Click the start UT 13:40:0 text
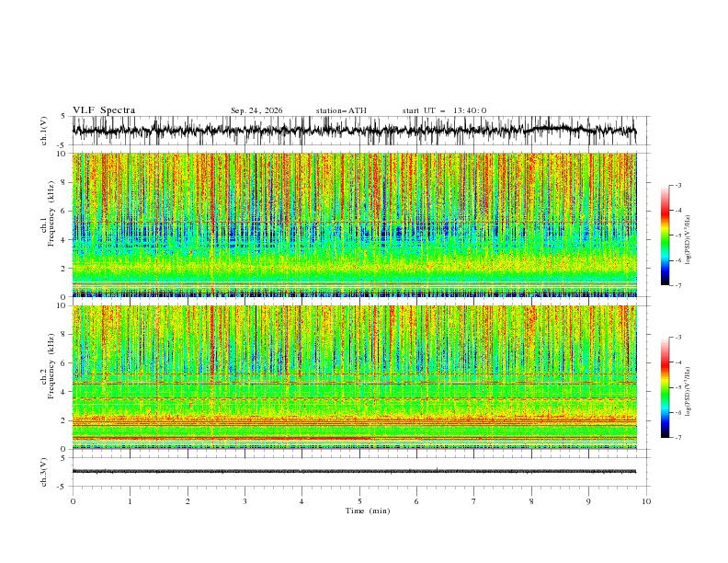 [444, 110]
